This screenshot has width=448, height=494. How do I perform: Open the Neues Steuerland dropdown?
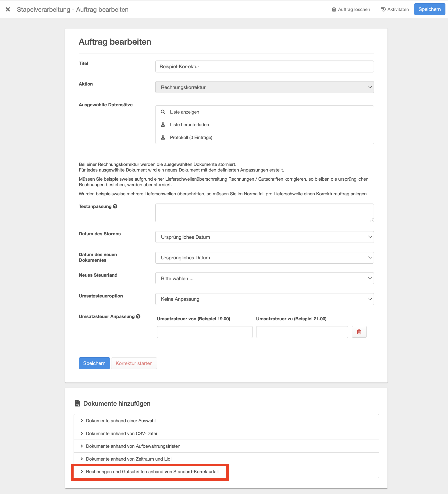pyautogui.click(x=264, y=278)
